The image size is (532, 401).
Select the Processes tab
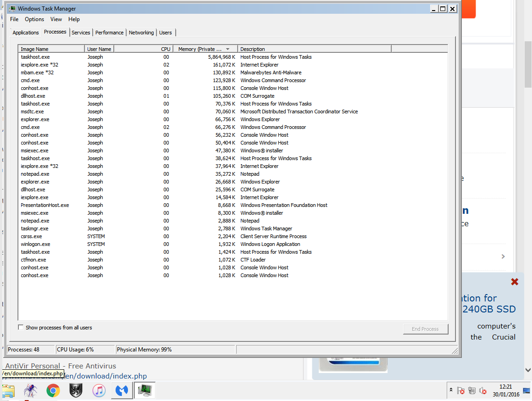[x=55, y=32]
